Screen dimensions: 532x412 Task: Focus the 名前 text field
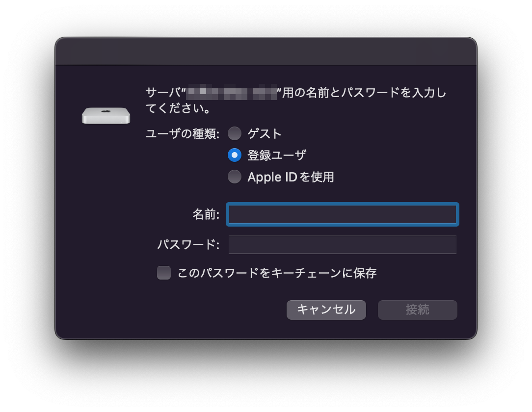[x=343, y=214]
